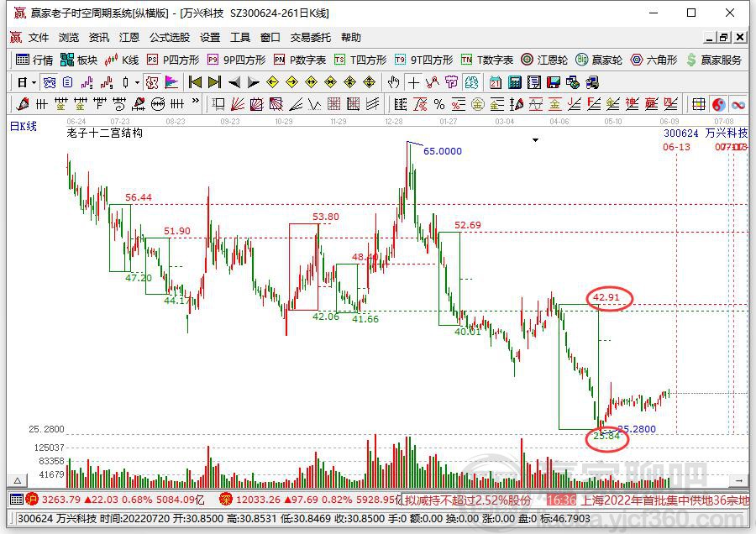Image resolution: width=756 pixels, height=534 pixels.
Task: Toggle the pressed red 权 icon
Action: [152, 83]
